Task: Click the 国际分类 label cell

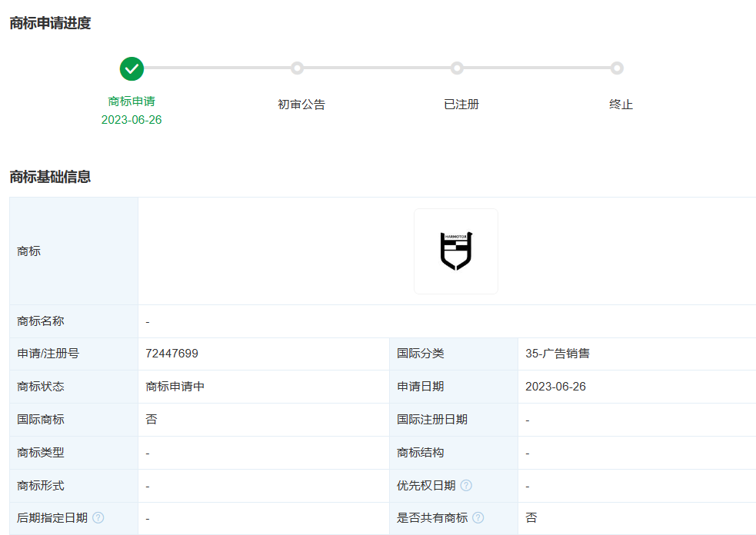Action: pos(454,354)
